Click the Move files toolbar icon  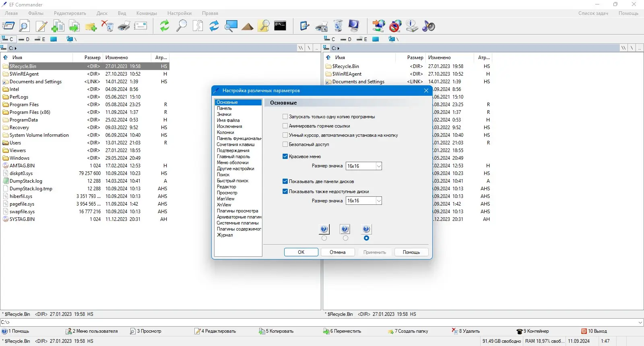coord(74,26)
